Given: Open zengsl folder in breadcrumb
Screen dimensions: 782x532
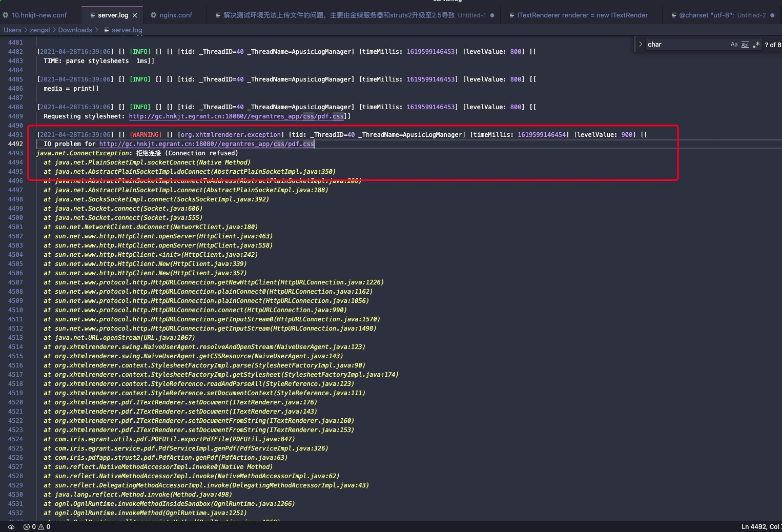Looking at the screenshot, I should point(40,30).
